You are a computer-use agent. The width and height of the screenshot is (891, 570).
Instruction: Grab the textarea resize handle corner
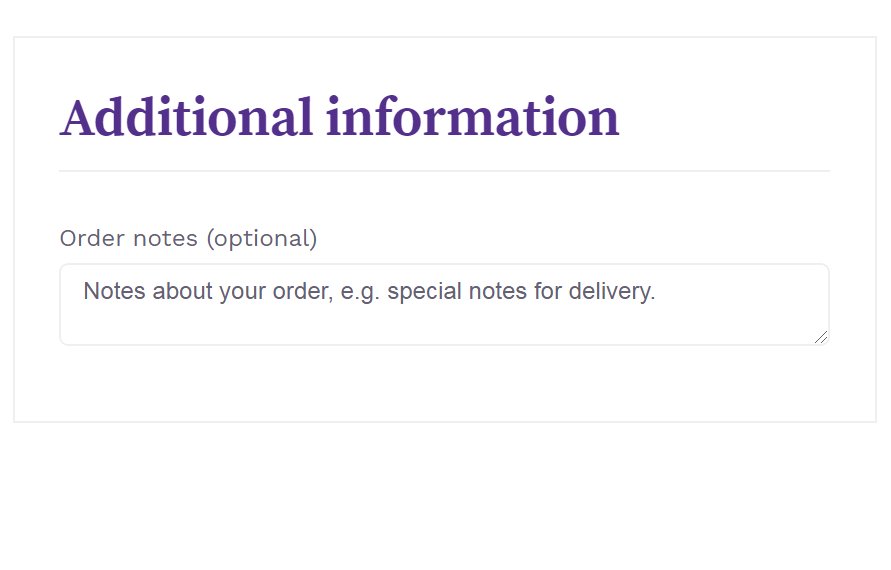[x=821, y=337]
